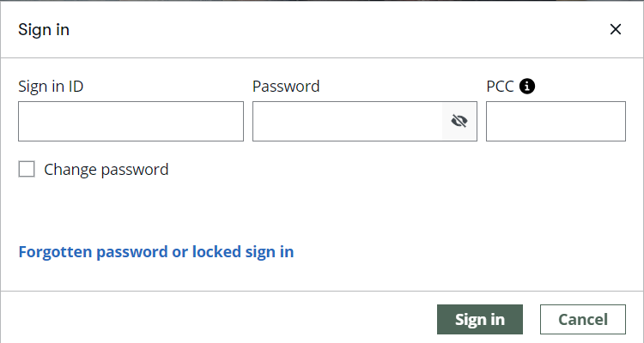Follow the blue locked sign in link
The height and width of the screenshot is (343, 644).
click(156, 251)
